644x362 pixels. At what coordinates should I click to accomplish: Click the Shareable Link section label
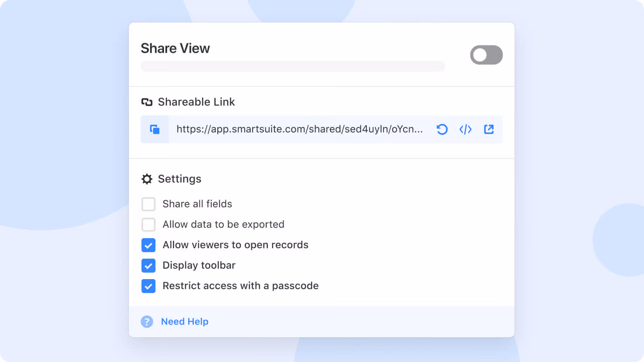196,102
